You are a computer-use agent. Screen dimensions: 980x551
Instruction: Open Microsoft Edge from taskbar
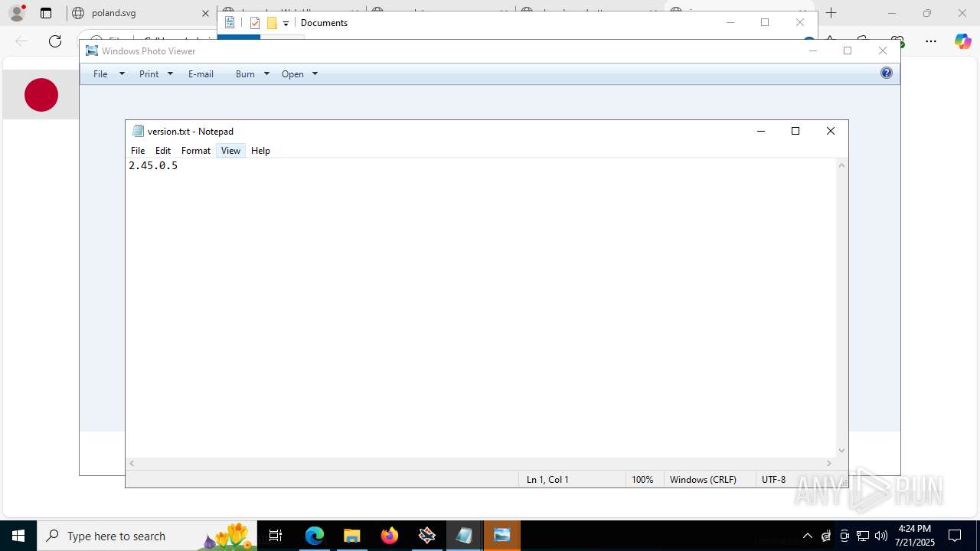(x=315, y=536)
